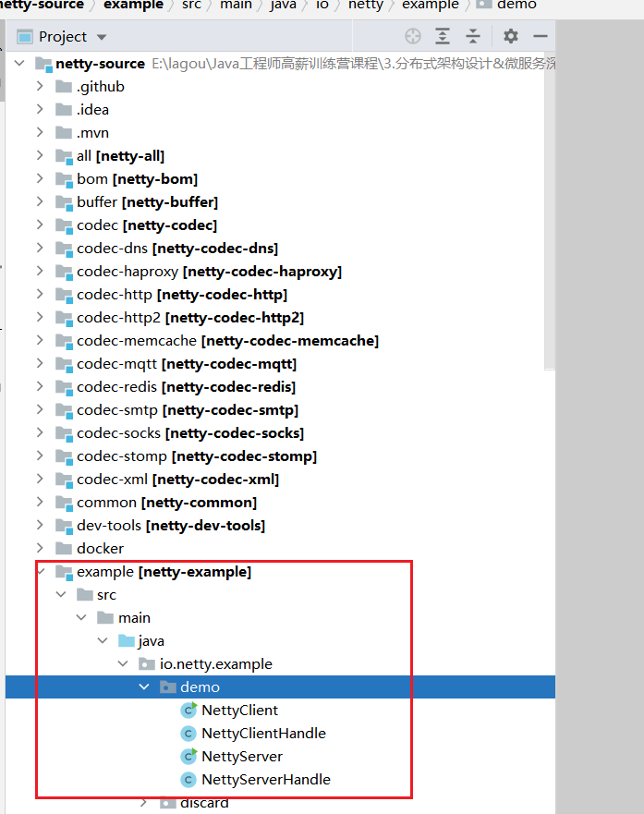Click the io.netty.example package icon

[x=147, y=663]
